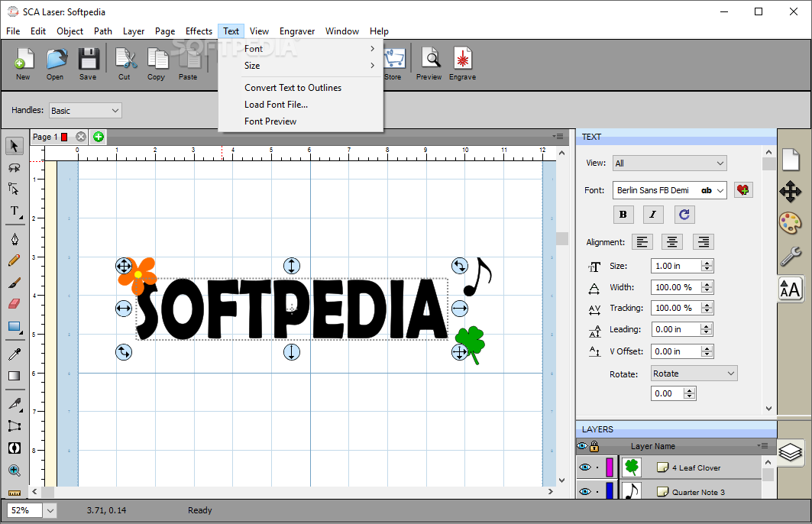The image size is (812, 524).
Task: Open the Engraver menu
Action: click(296, 31)
